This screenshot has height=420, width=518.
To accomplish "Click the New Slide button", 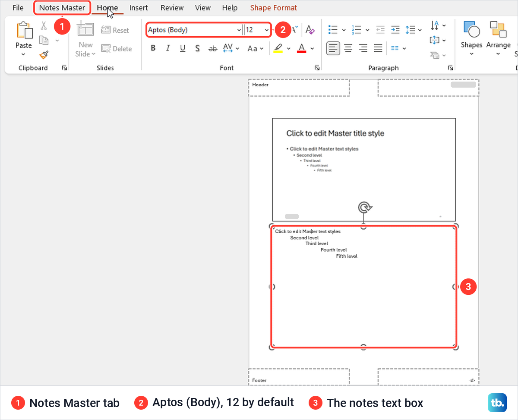I will point(85,40).
